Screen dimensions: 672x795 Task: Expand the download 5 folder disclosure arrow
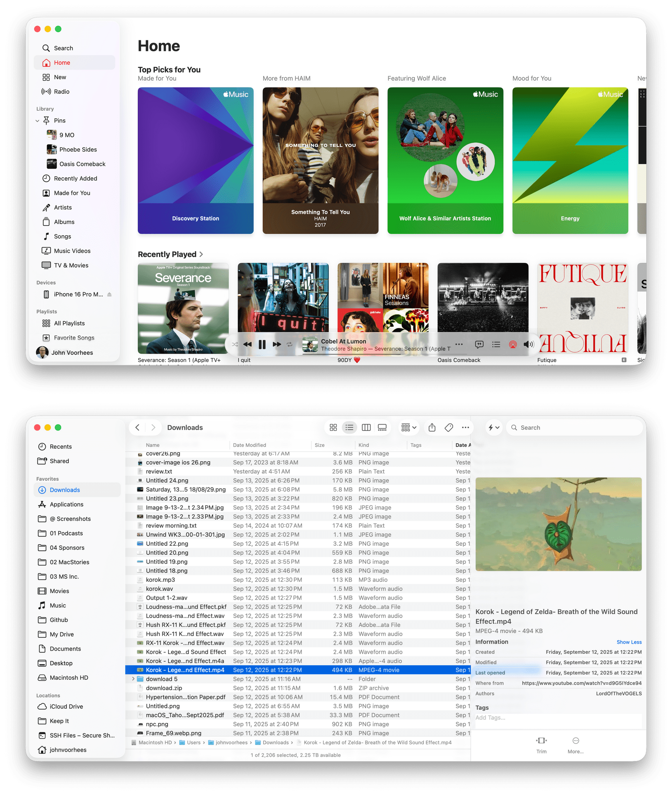click(x=133, y=679)
